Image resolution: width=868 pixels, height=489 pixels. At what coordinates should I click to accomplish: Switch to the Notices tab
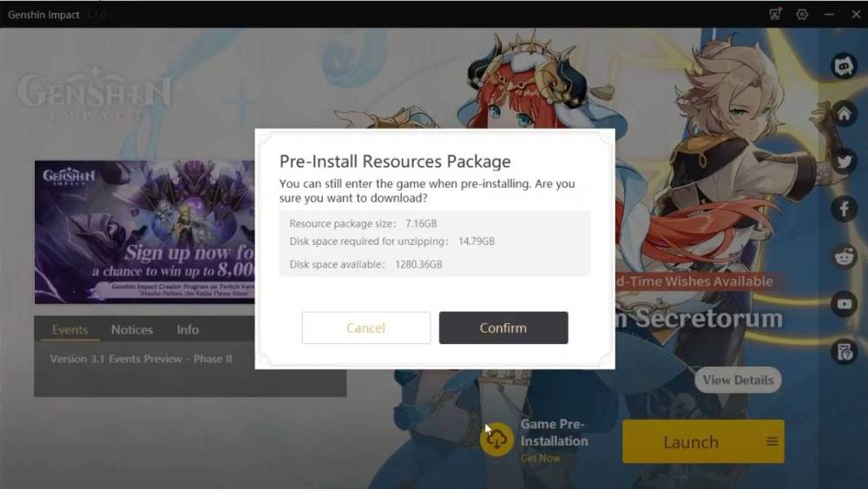[x=132, y=329]
